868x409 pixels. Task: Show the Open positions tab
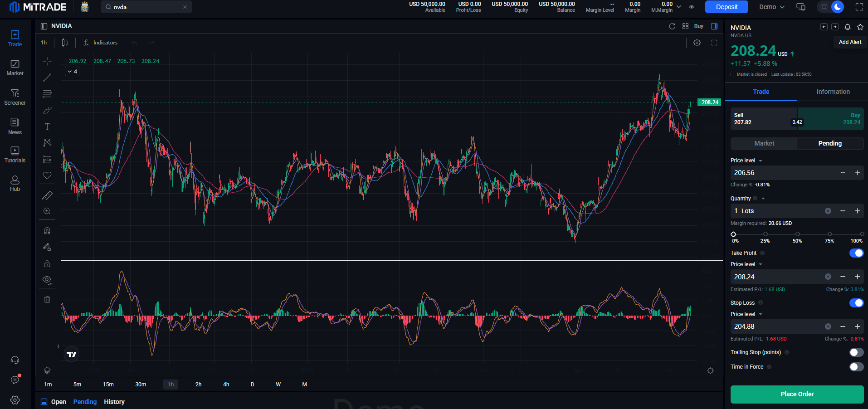(x=59, y=402)
